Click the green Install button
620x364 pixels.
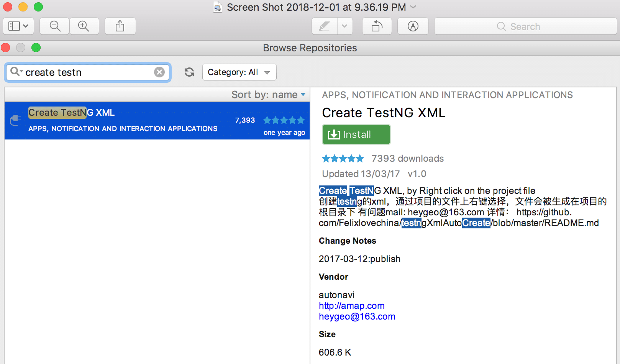(356, 134)
